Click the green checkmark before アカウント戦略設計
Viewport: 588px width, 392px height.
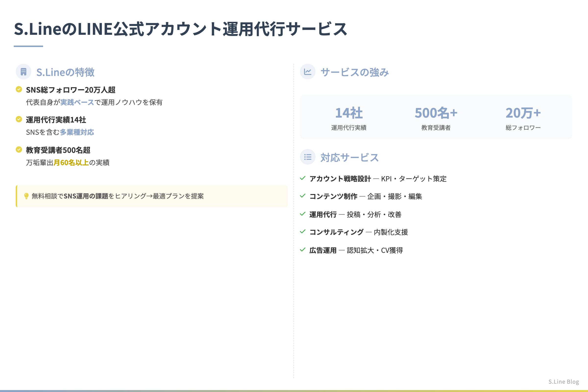pyautogui.click(x=303, y=178)
